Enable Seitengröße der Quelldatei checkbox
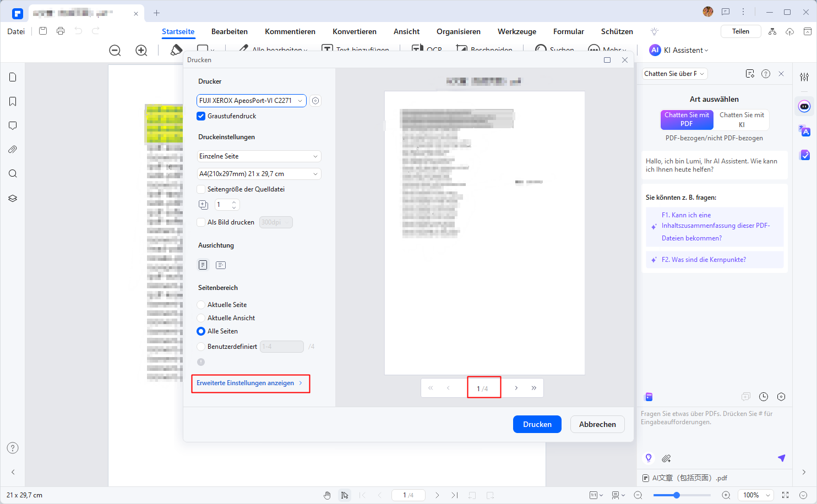This screenshot has width=817, height=504. [201, 189]
